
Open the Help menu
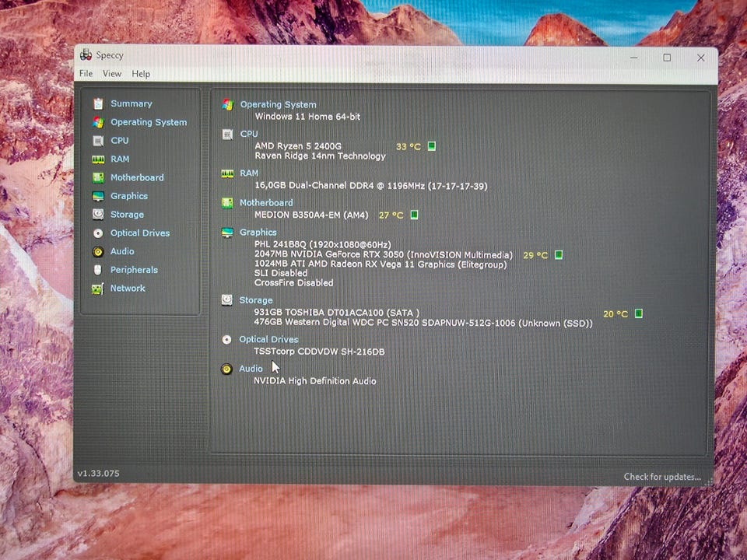141,74
